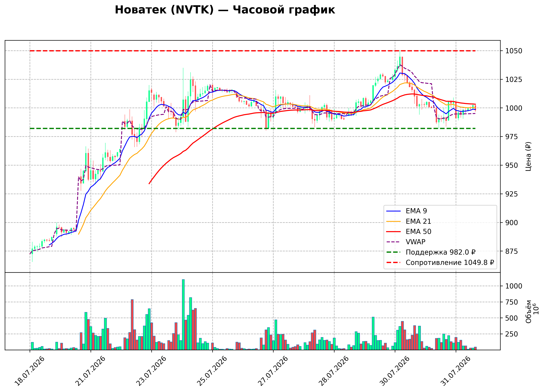This screenshot has height=392, width=545.
Task: Click the purple dashed sample beside VWAP
Action: click(x=393, y=242)
